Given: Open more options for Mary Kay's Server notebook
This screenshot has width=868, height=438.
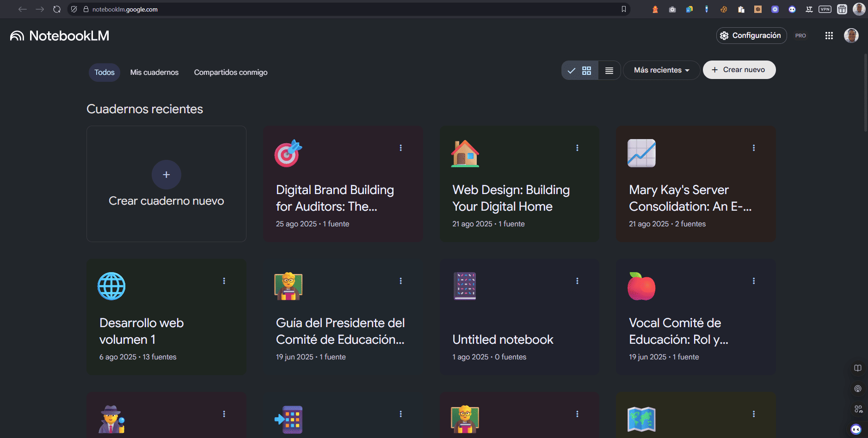Looking at the screenshot, I should (753, 148).
